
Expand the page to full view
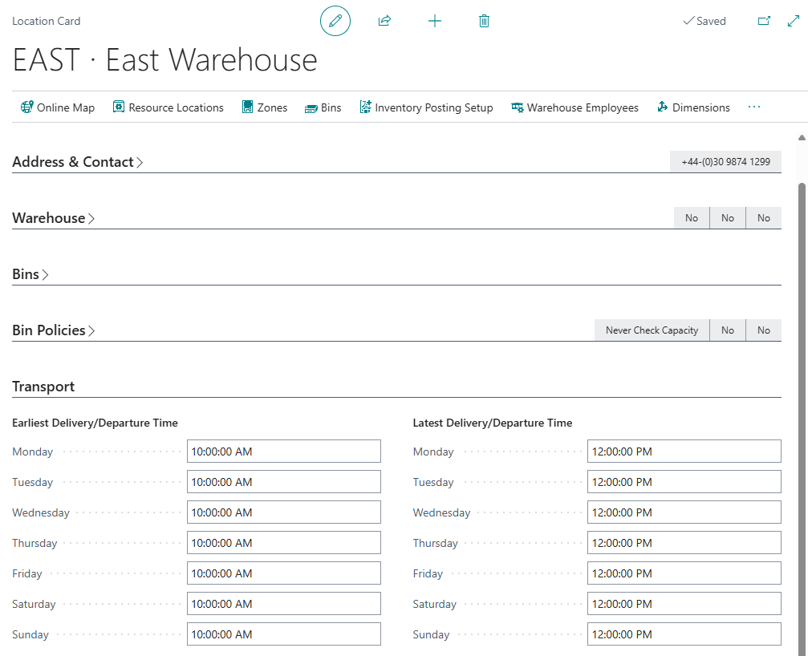[794, 21]
